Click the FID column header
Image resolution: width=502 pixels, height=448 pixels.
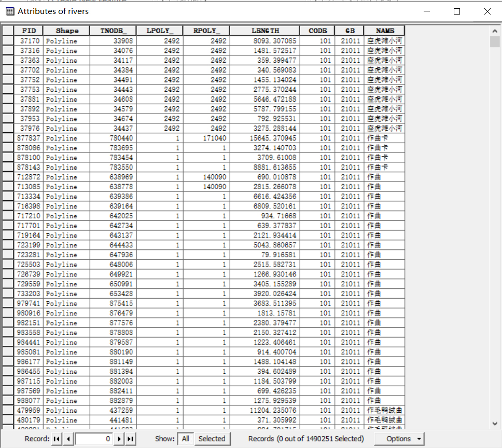29,31
